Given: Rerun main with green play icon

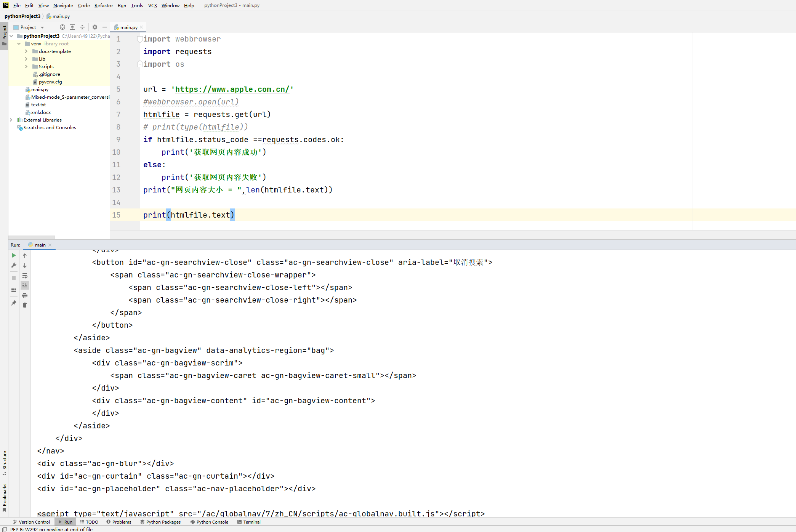Looking at the screenshot, I should pyautogui.click(x=14, y=255).
